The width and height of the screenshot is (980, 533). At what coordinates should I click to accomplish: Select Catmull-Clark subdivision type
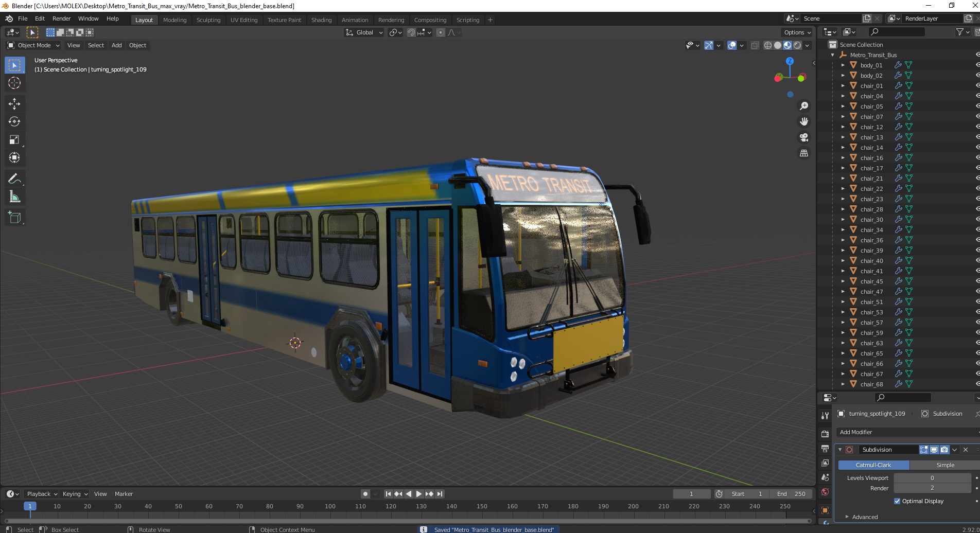(x=873, y=465)
